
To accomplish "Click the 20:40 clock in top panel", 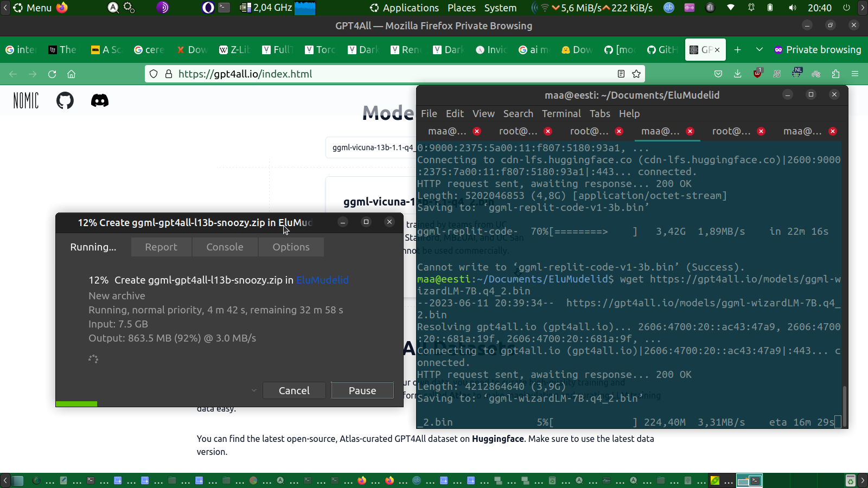I will pos(820,8).
